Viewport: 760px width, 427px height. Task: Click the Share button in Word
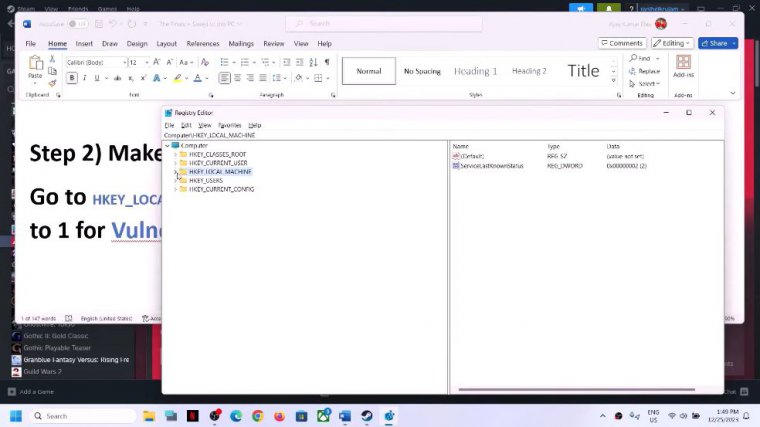click(x=717, y=43)
